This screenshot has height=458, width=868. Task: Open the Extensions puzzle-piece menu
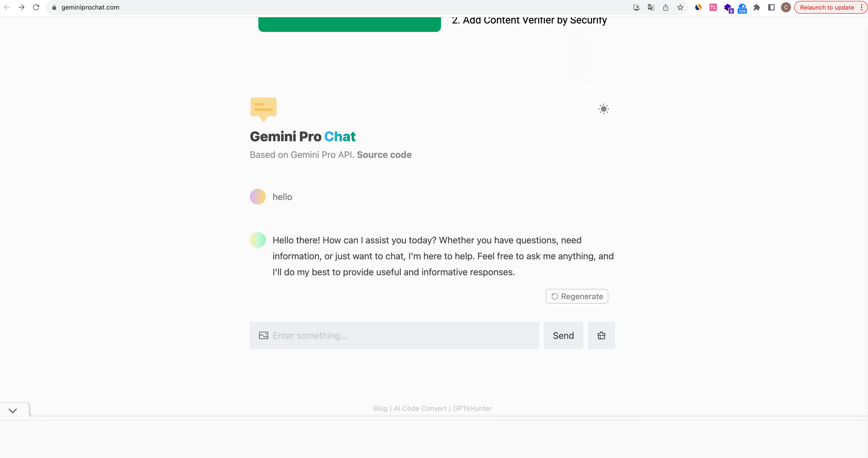click(757, 8)
